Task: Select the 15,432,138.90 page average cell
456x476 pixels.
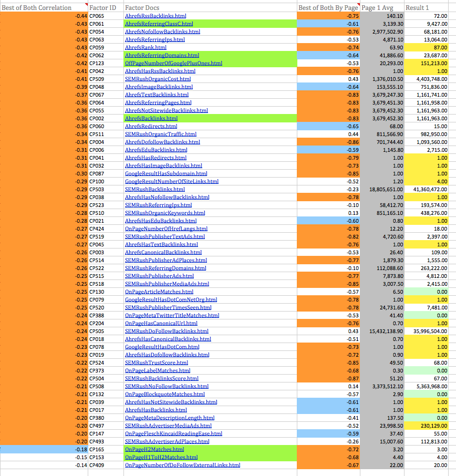Action: pyautogui.click(x=382, y=332)
